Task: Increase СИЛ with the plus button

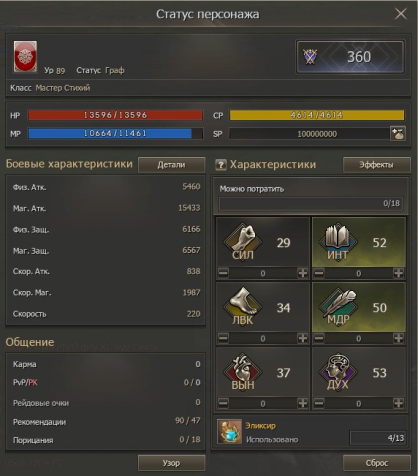Action: (x=303, y=273)
